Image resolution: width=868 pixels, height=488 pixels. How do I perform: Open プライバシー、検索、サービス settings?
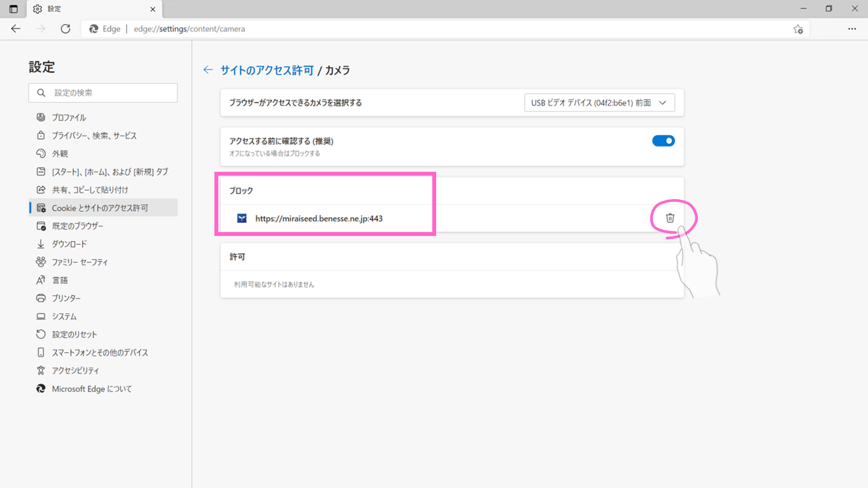coord(94,136)
